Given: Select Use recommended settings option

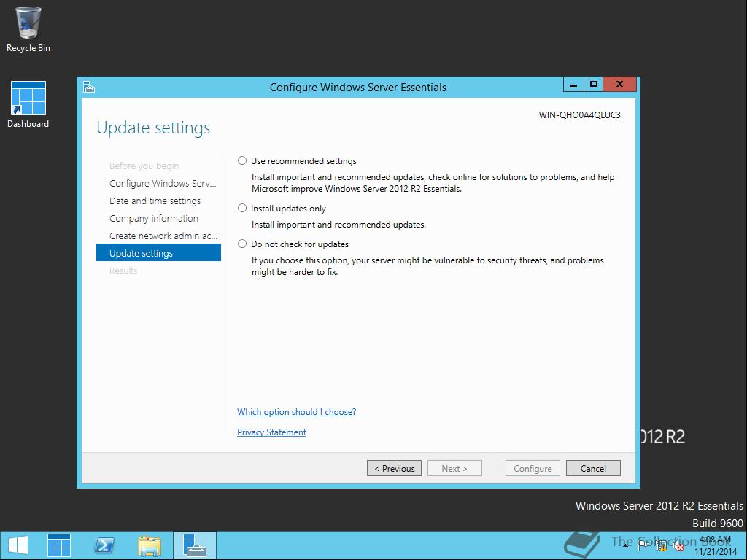Looking at the screenshot, I should (242, 161).
